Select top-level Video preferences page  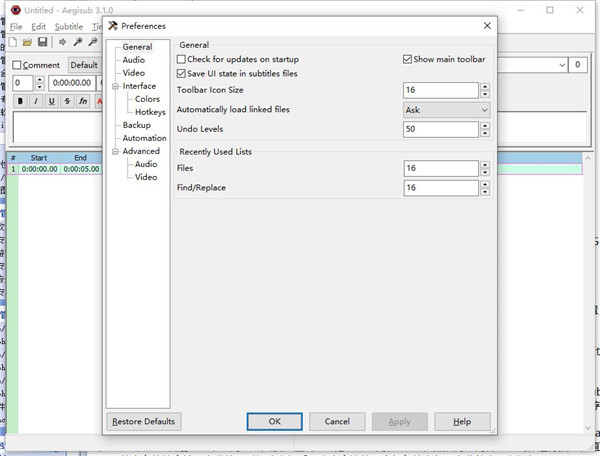coord(134,73)
